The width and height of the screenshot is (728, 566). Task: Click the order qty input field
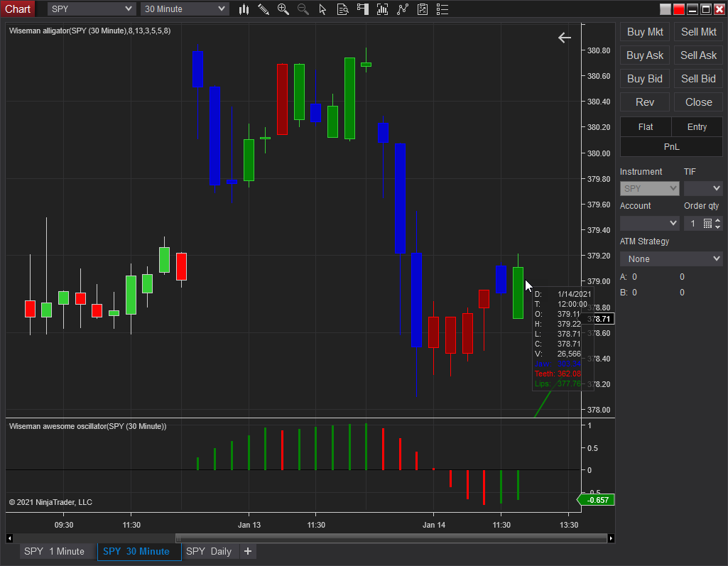(692, 223)
